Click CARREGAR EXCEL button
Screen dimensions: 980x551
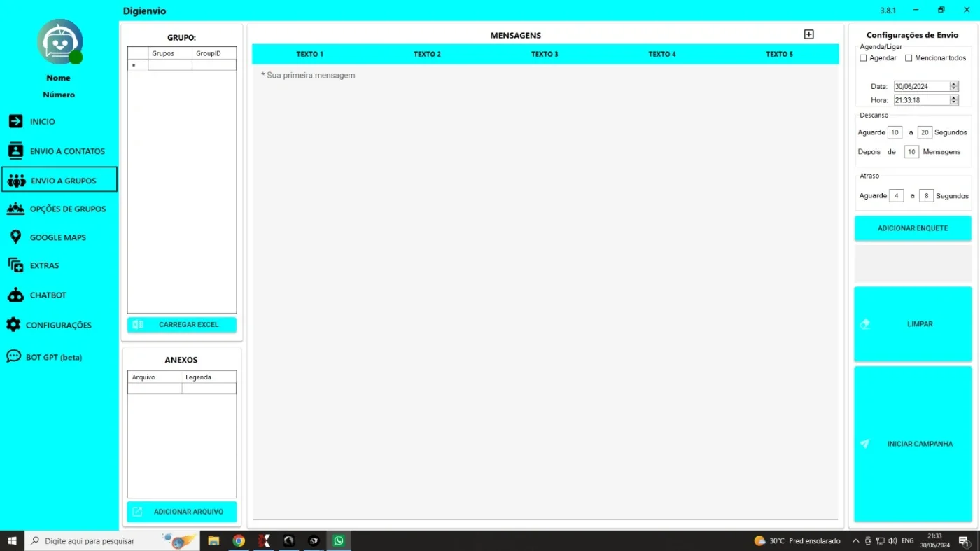click(x=182, y=325)
